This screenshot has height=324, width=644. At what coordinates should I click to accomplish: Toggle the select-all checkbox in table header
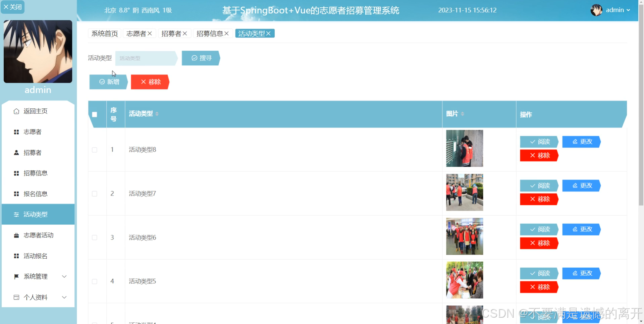pyautogui.click(x=95, y=114)
